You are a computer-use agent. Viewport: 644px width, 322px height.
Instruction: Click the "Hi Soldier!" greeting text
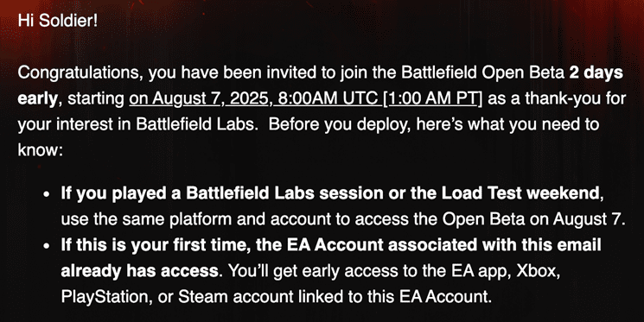click(x=58, y=21)
